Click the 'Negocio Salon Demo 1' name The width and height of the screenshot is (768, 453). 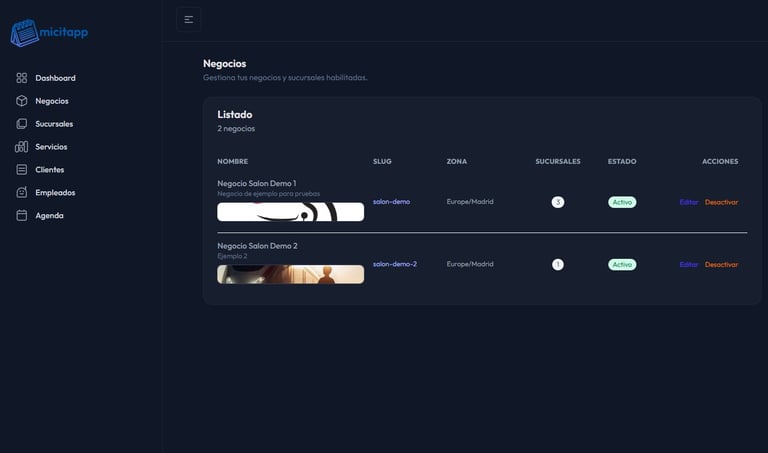tap(257, 183)
